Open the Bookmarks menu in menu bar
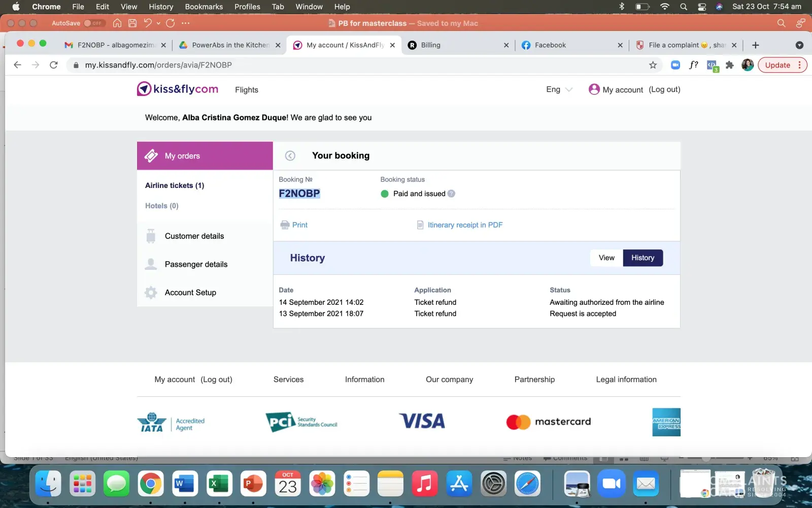 pos(204,7)
